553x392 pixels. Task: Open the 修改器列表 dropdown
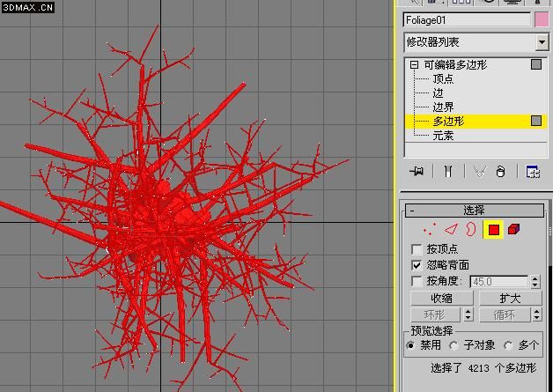pyautogui.click(x=542, y=42)
